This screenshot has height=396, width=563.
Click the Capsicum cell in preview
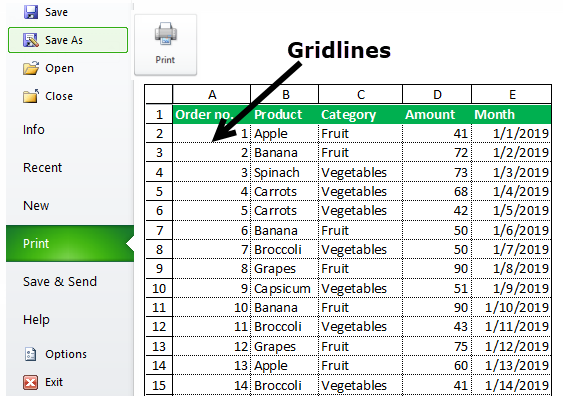tap(284, 288)
